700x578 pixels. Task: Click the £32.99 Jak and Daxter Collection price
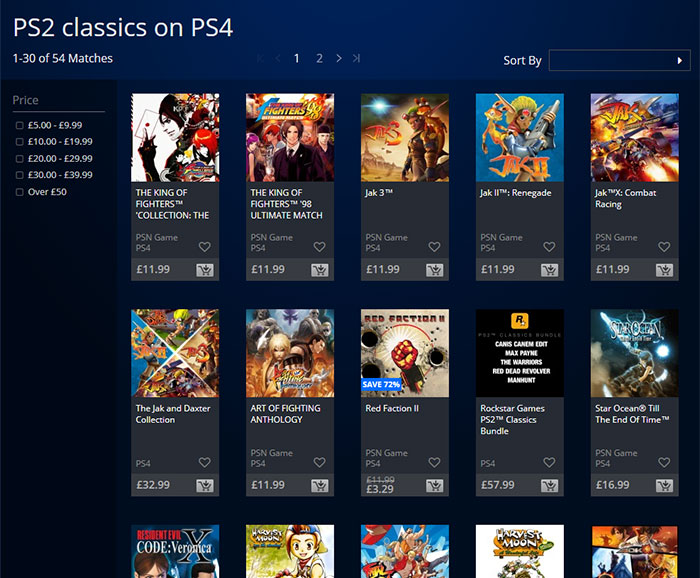(x=153, y=485)
